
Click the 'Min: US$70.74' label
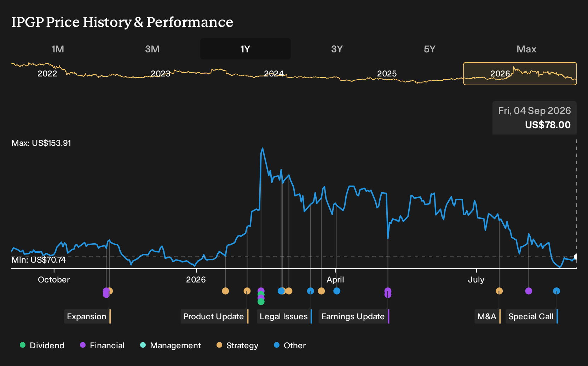pos(39,260)
